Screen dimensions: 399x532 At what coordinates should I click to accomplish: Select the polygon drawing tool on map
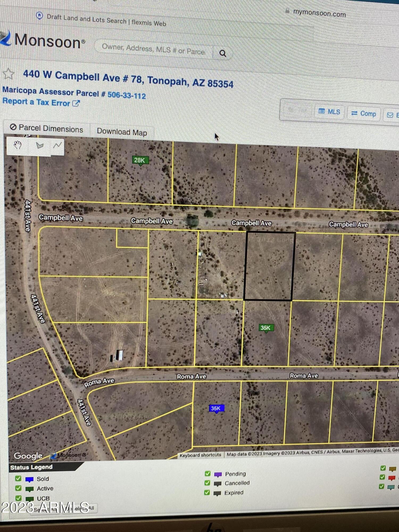40,146
